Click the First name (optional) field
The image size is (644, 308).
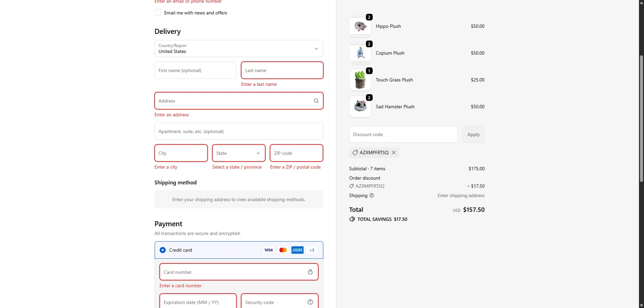195,70
